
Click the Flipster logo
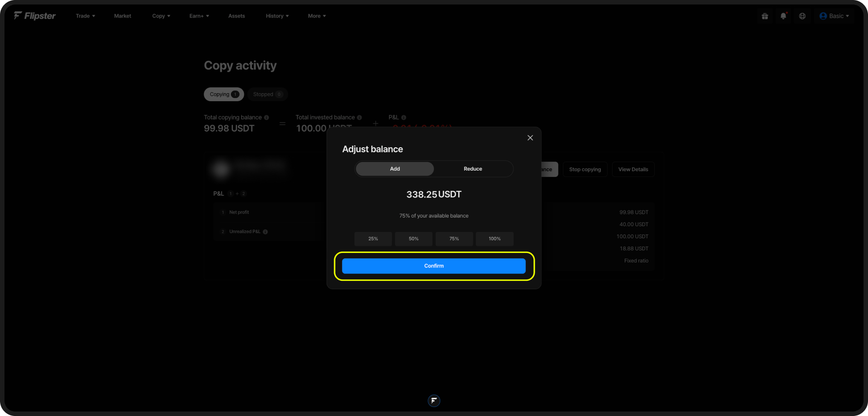coord(34,16)
